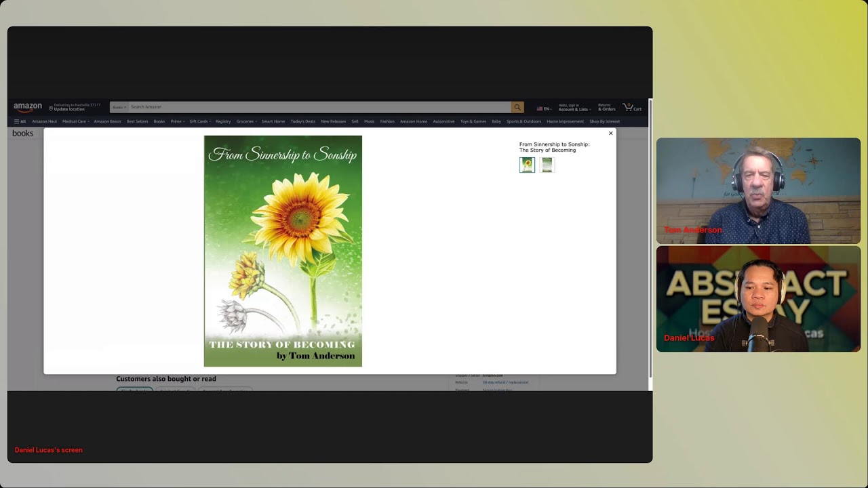Open Home Improvement

[x=565, y=121]
